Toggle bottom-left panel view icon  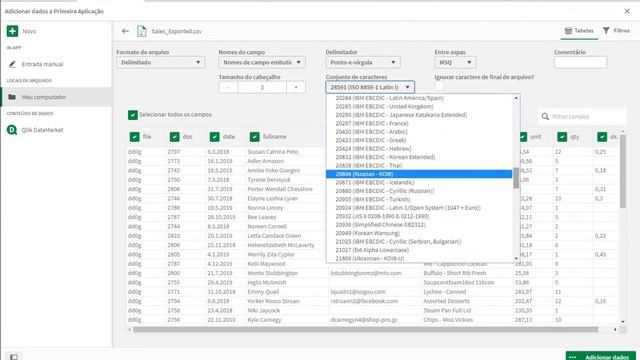(x=14, y=357)
